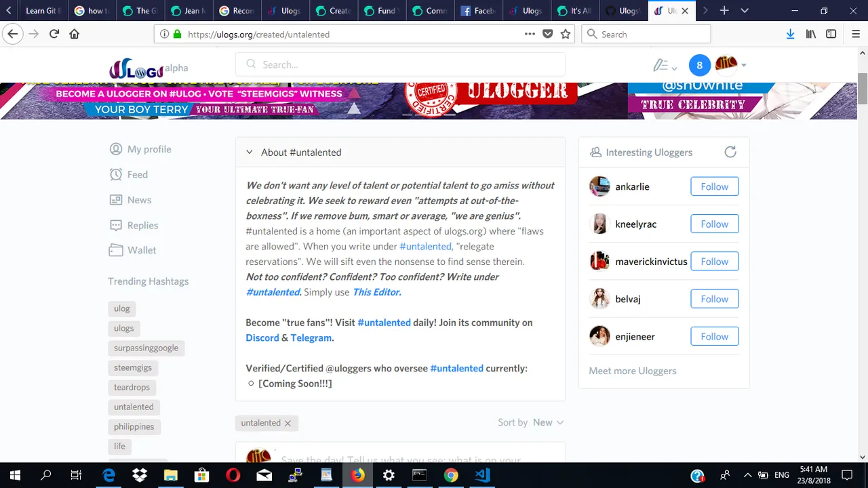The image size is (868, 488).
Task: Switch to the Facebook tab
Action: (478, 11)
